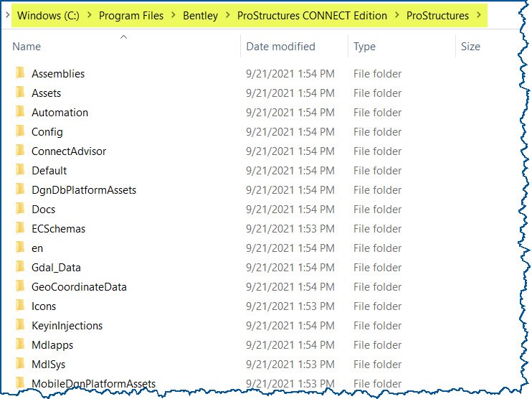
Task: Select the en folder name
Action: coord(37,248)
